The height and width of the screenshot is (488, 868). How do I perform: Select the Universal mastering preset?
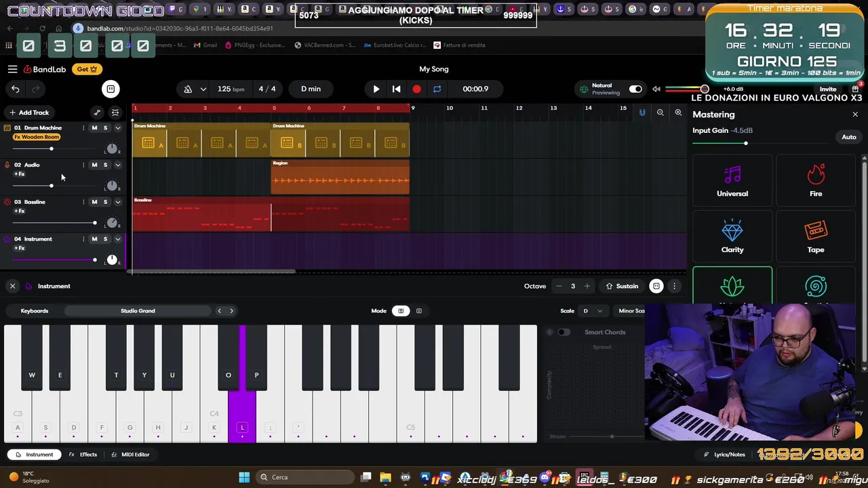(732, 182)
